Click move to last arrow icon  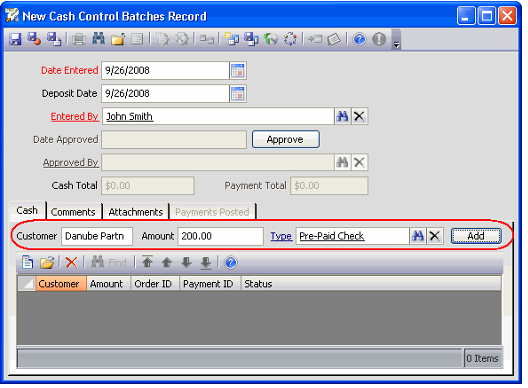point(206,263)
